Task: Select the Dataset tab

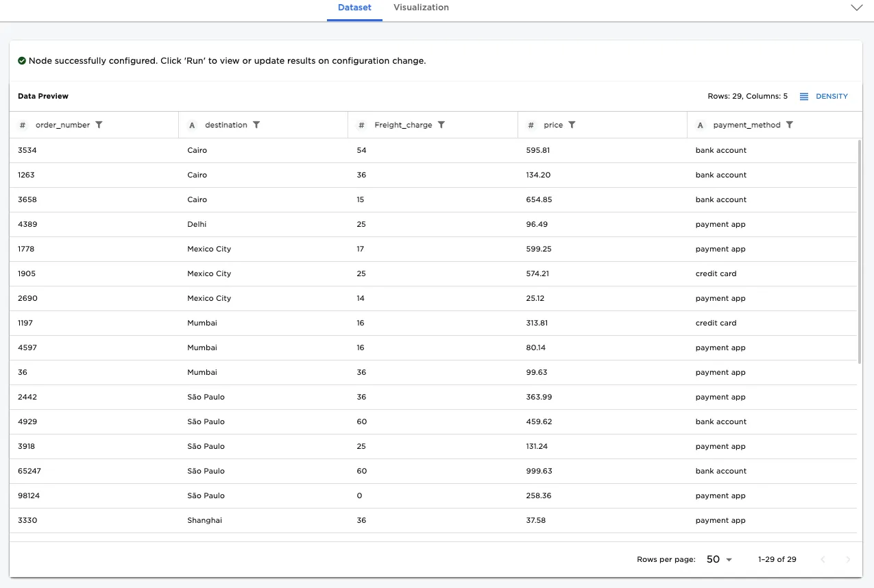Action: (354, 8)
